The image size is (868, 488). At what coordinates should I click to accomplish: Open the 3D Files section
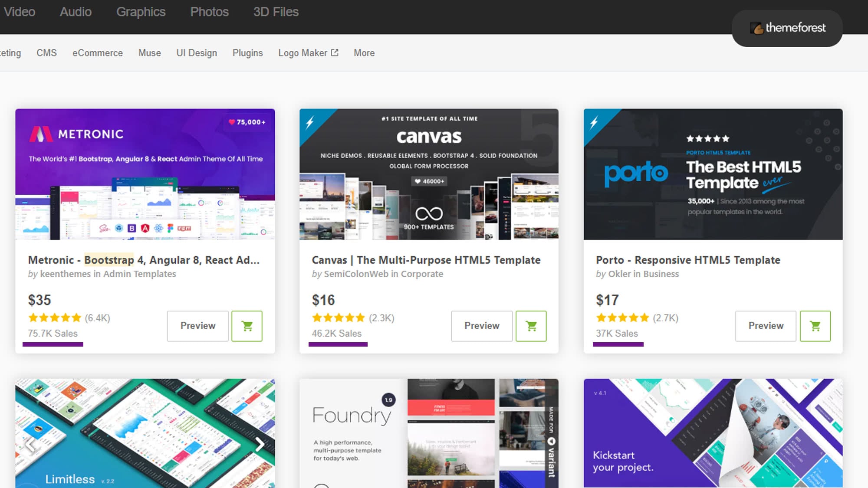tap(276, 12)
